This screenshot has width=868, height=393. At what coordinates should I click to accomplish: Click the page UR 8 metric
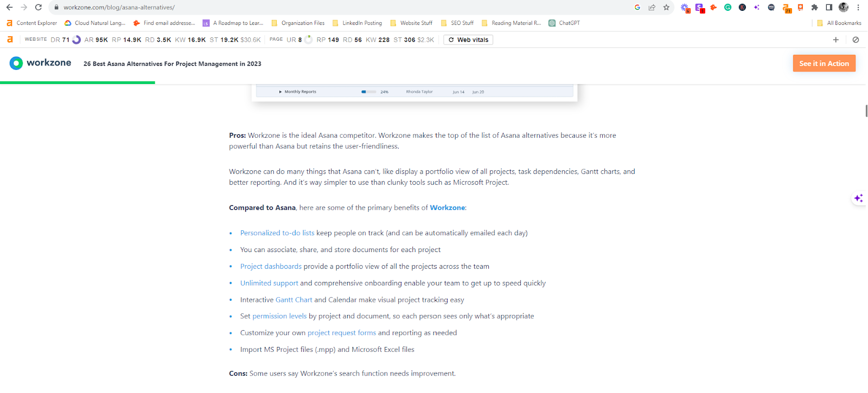click(x=299, y=40)
